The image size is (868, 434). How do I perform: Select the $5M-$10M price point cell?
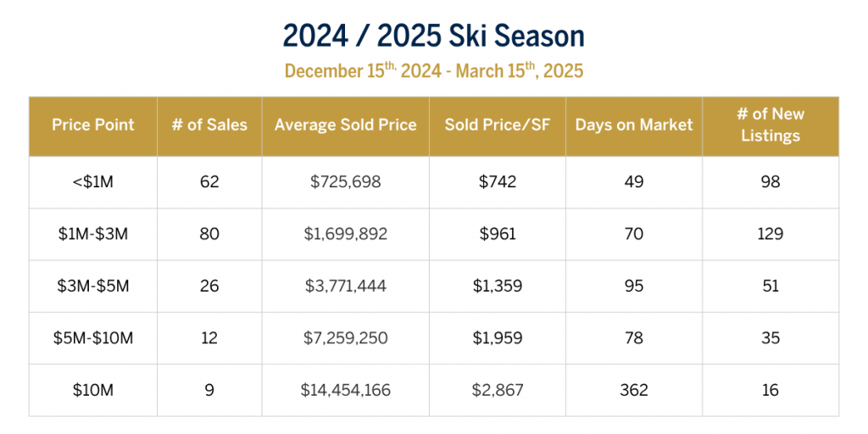tap(93, 338)
